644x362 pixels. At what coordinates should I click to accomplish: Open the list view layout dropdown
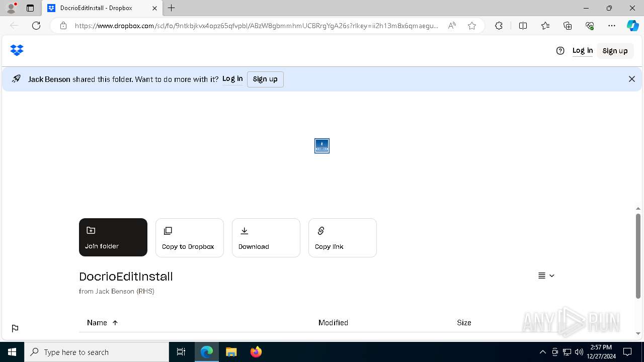(x=546, y=276)
